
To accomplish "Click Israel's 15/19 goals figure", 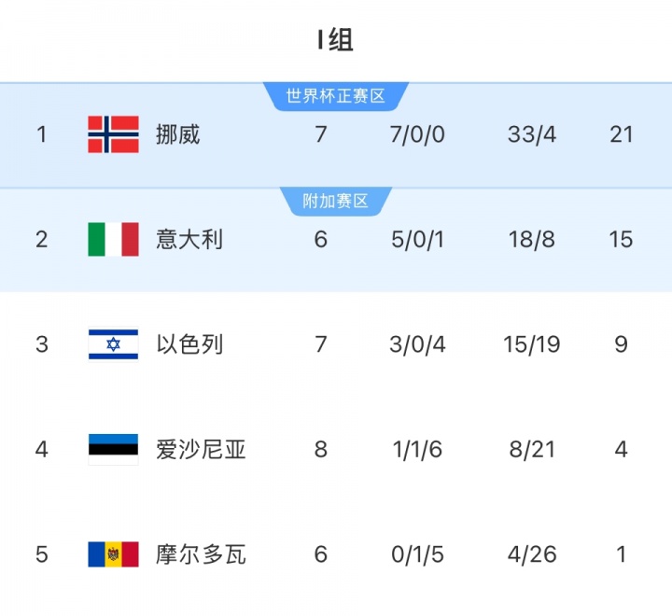I will point(532,344).
